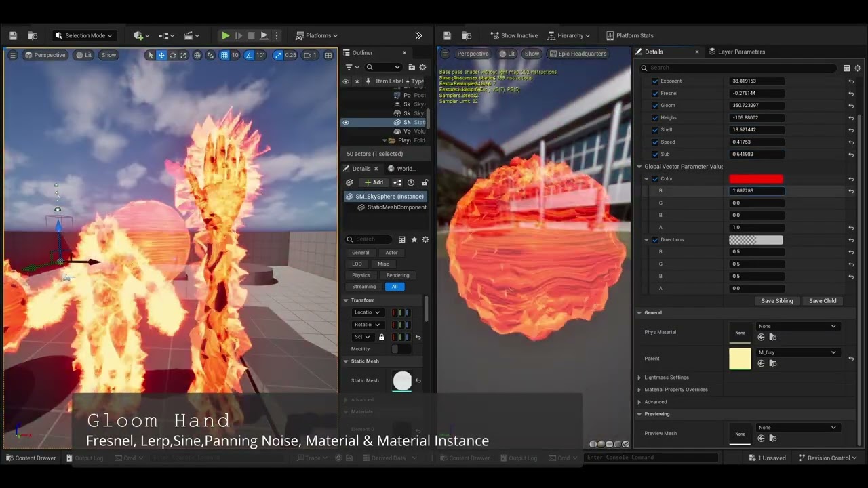
Task: Collapse the Transform section
Action: click(x=346, y=300)
